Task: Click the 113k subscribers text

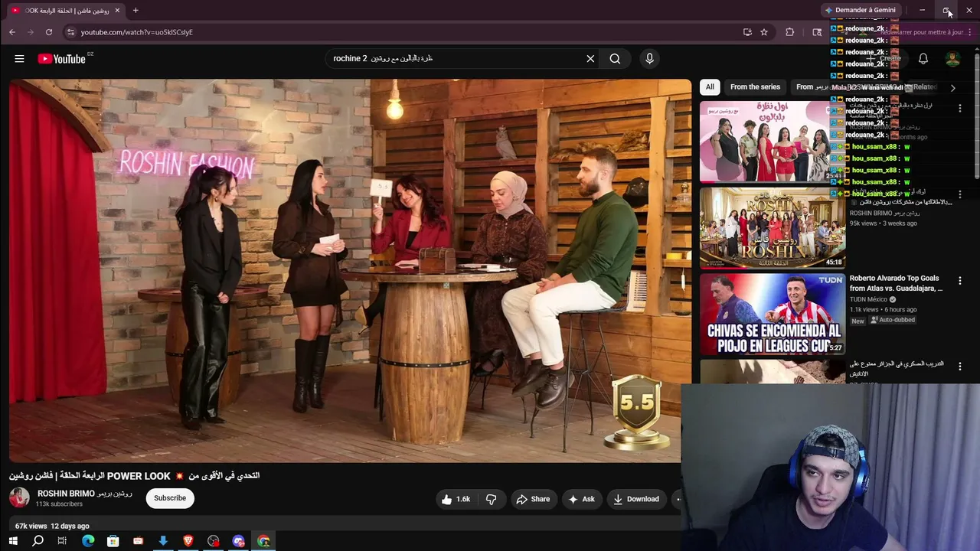Action: click(x=59, y=504)
